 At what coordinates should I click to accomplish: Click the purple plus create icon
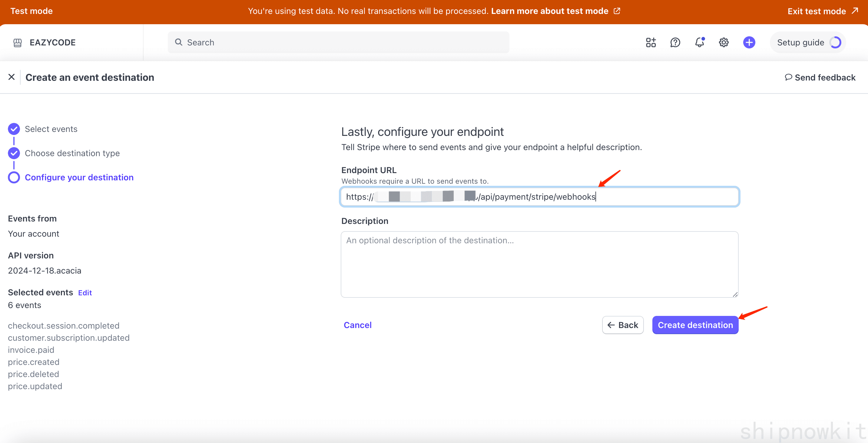749,42
